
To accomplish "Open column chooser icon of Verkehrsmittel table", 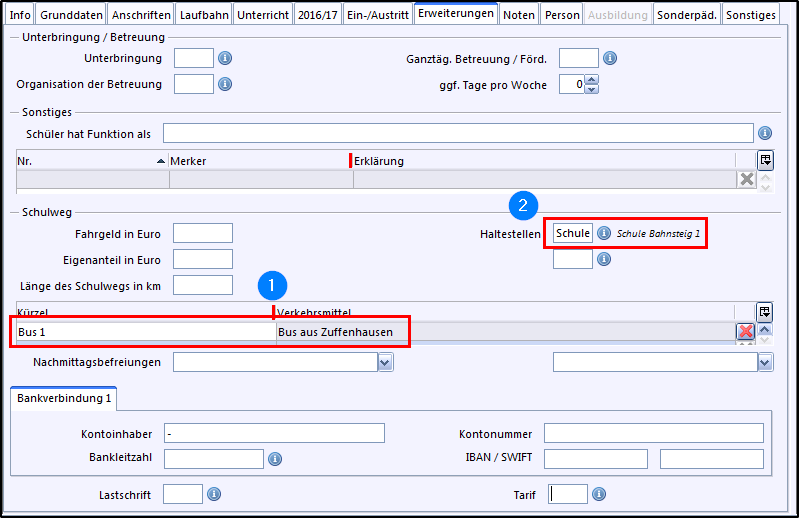I will coord(765,312).
